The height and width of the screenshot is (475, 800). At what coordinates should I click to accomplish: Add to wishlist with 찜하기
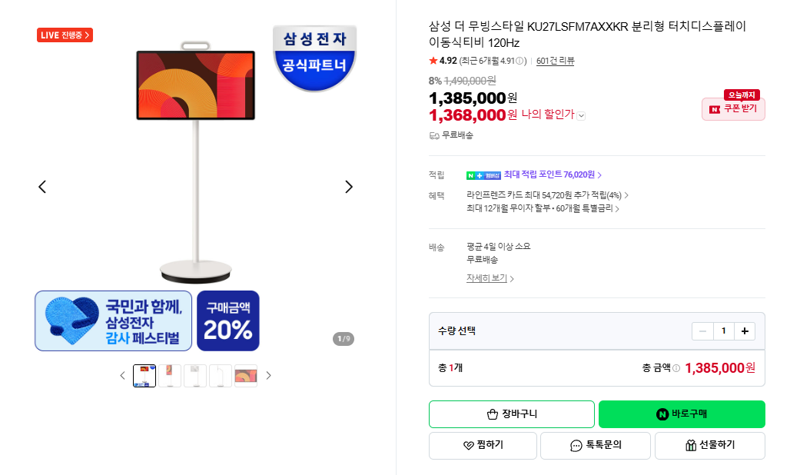point(483,445)
